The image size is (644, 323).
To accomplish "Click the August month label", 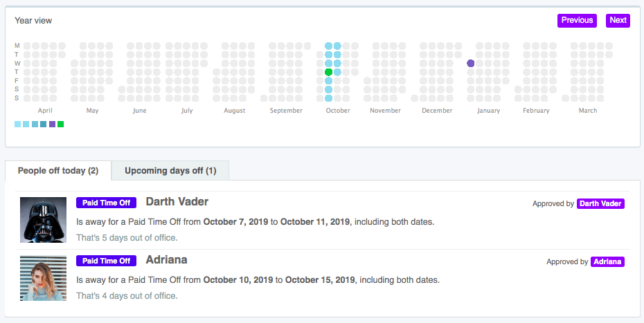I will coord(235,111).
